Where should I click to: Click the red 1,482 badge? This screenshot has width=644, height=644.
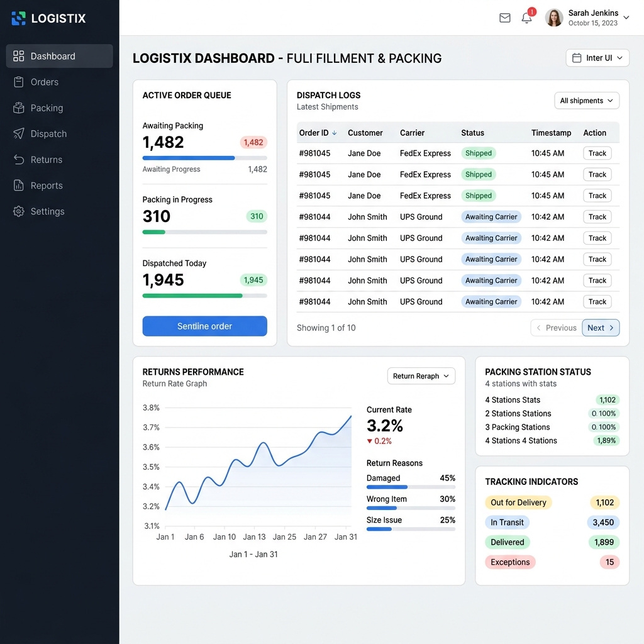(x=253, y=143)
